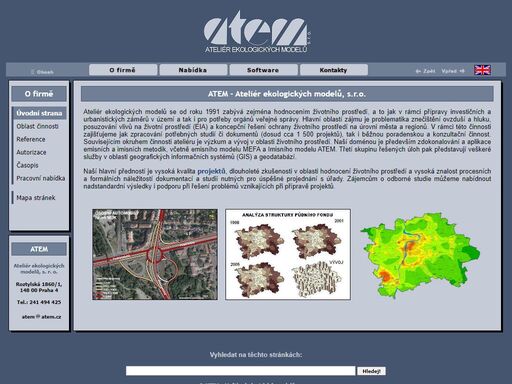This screenshot has height=384, width=512.
Task: Open Pracovní nabídka sidebar item
Action: point(41,178)
